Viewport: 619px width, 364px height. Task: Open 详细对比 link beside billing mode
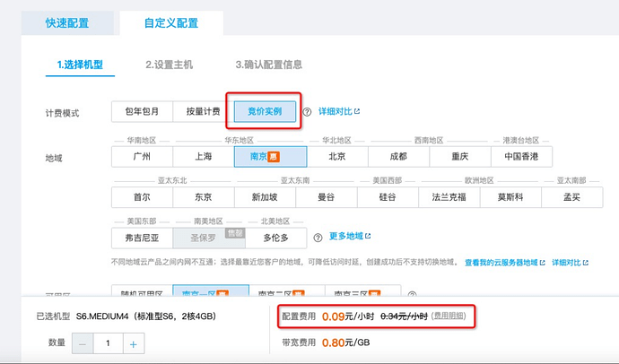(339, 111)
